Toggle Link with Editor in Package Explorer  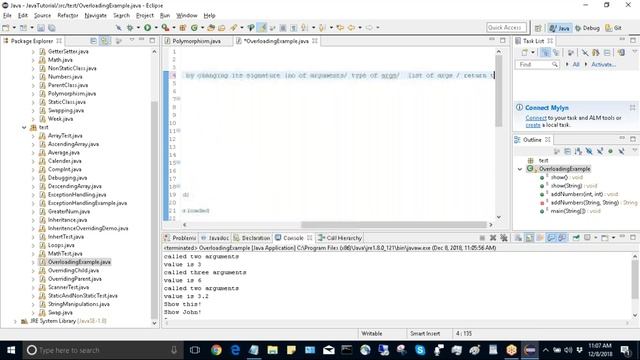pos(105,41)
